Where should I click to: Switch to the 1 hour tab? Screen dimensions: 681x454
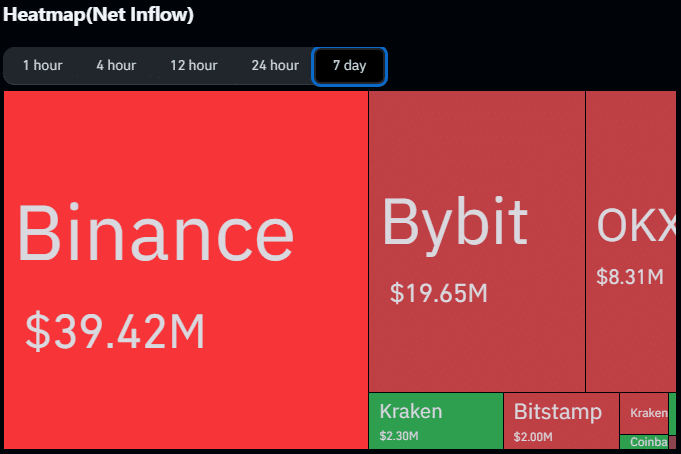[x=43, y=66]
